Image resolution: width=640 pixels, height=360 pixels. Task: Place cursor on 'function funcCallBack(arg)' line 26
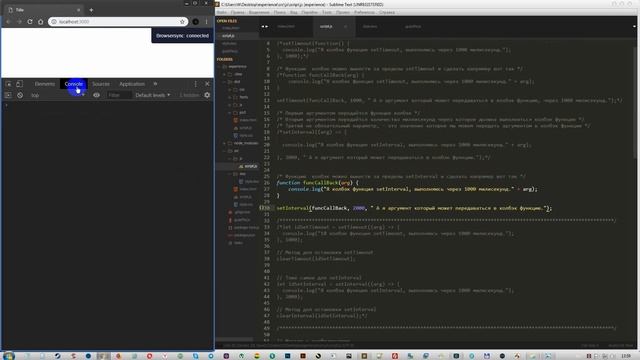(x=317, y=183)
